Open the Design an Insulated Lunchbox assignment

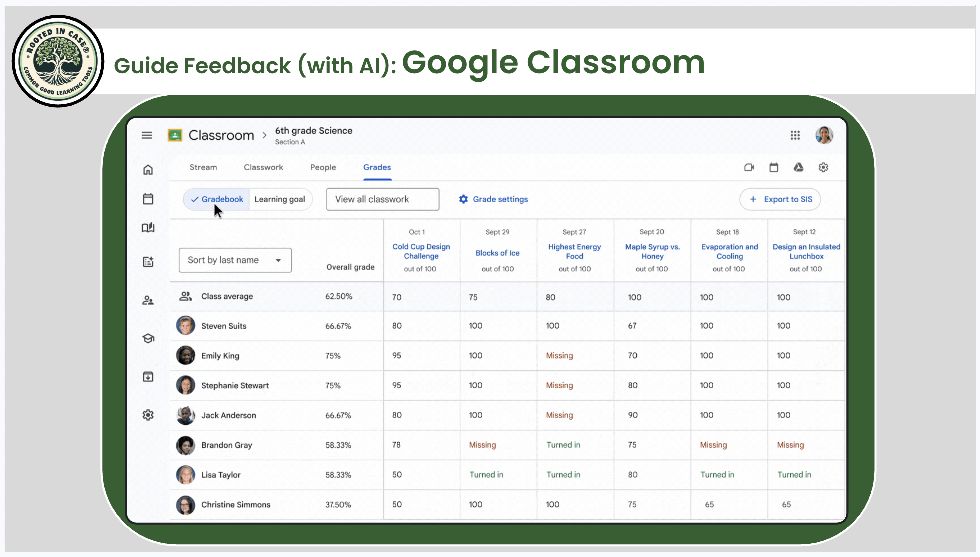(x=807, y=251)
